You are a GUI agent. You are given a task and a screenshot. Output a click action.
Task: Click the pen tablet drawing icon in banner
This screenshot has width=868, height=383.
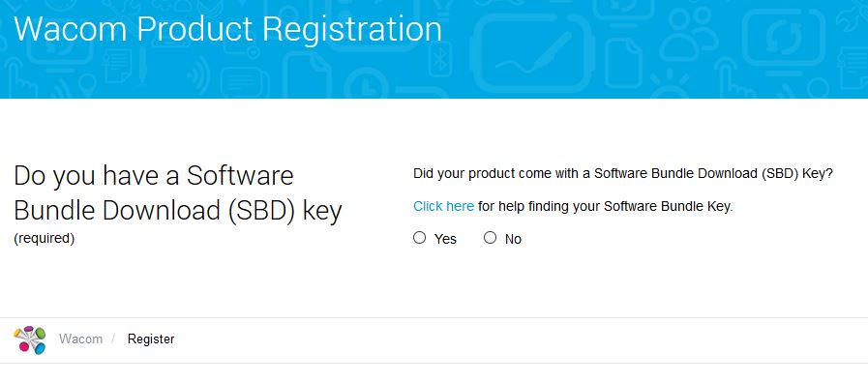click(532, 52)
